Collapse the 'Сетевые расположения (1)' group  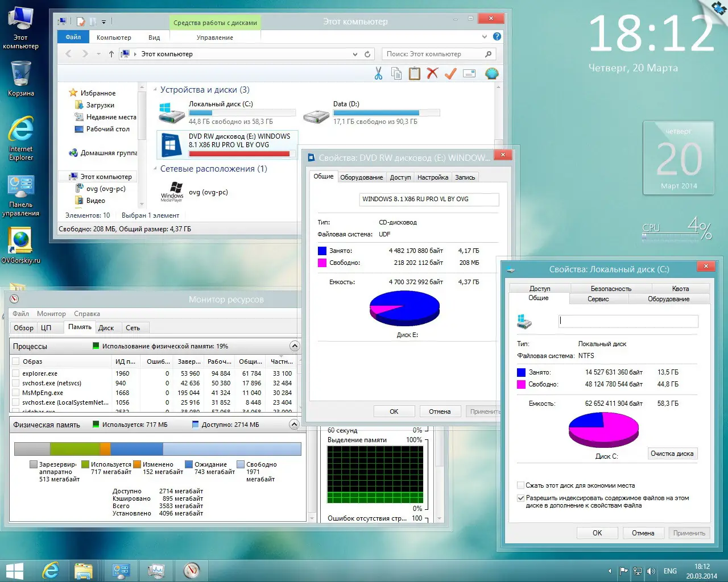[x=155, y=169]
